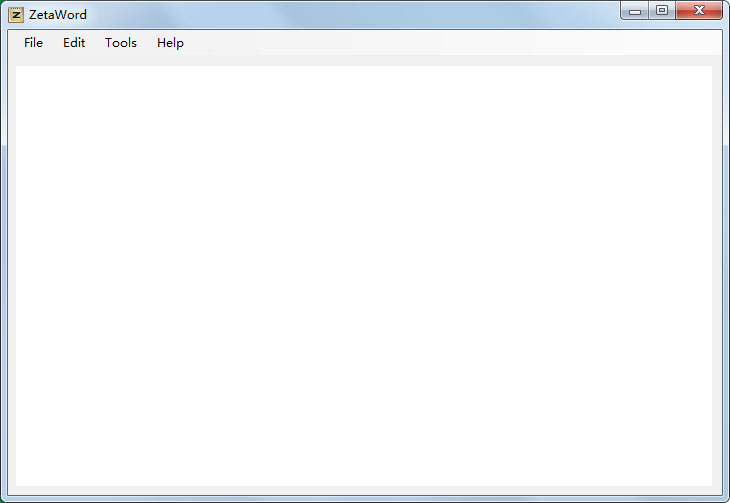Open the File menu
Viewport: 730px width, 503px height.
click(x=34, y=43)
